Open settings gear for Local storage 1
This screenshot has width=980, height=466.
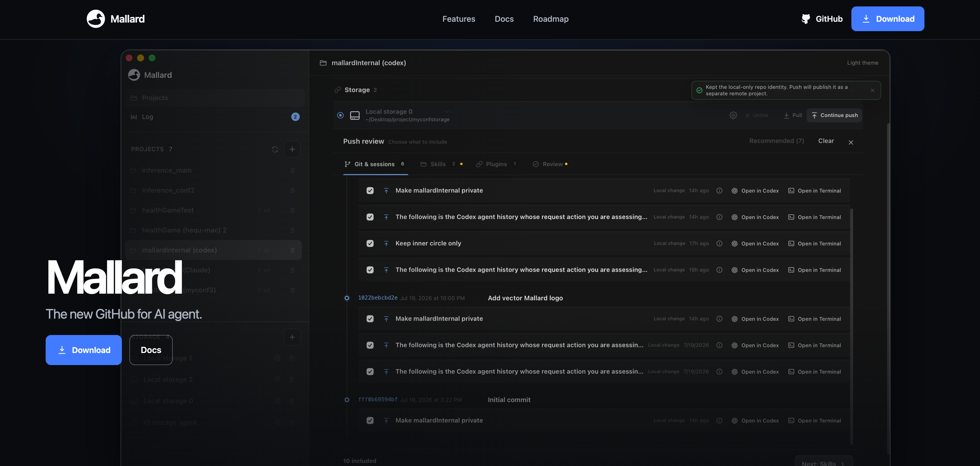pos(278,358)
